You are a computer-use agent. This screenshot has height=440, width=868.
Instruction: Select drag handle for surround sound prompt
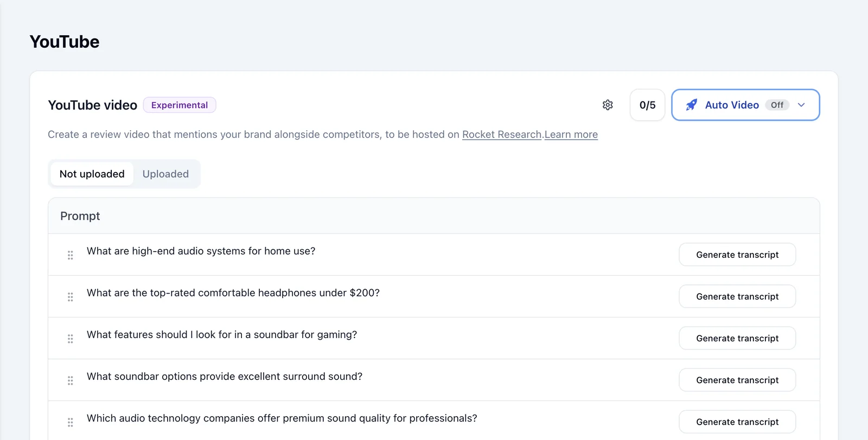click(x=70, y=380)
